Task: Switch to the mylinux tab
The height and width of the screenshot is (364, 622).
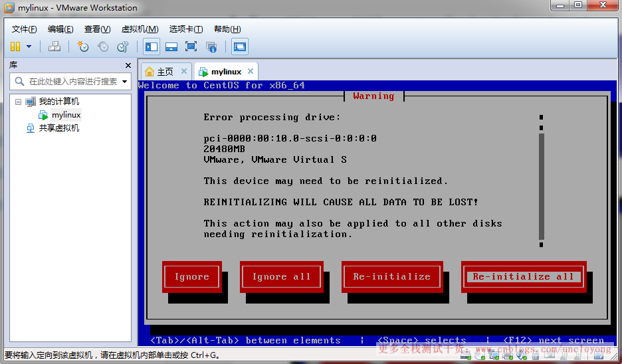Action: pos(226,72)
